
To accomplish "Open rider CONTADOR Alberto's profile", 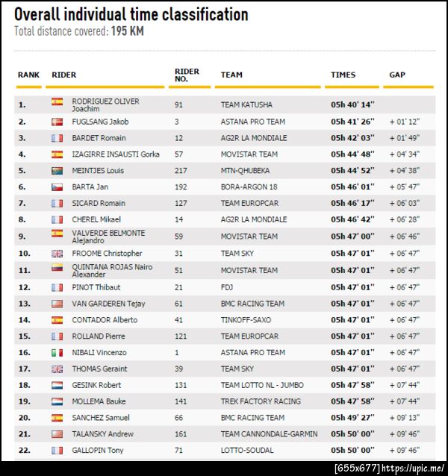I will pos(104,320).
